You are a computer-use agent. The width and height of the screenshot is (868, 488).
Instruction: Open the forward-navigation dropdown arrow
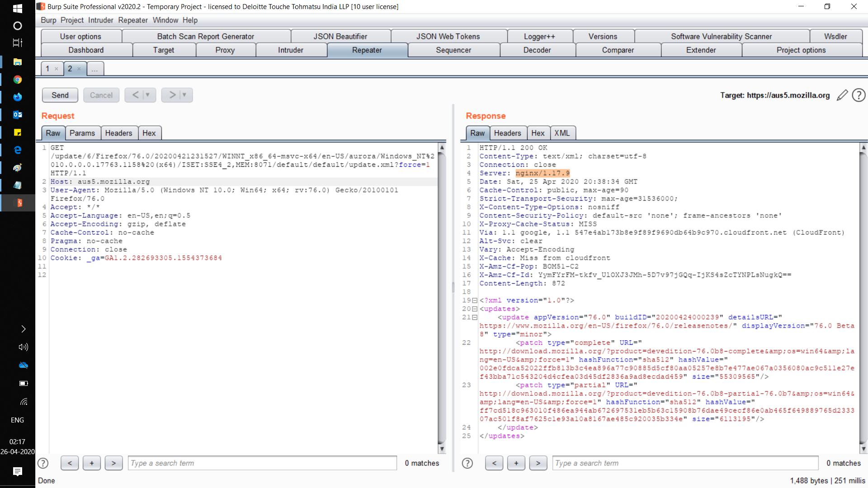click(x=184, y=95)
